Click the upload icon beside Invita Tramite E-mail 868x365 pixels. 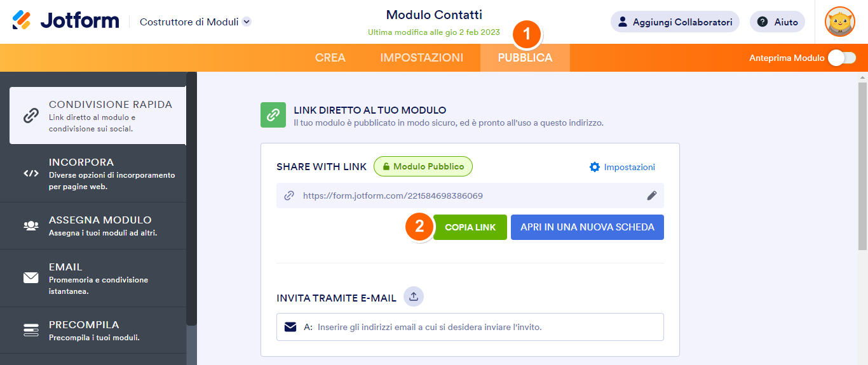click(414, 296)
